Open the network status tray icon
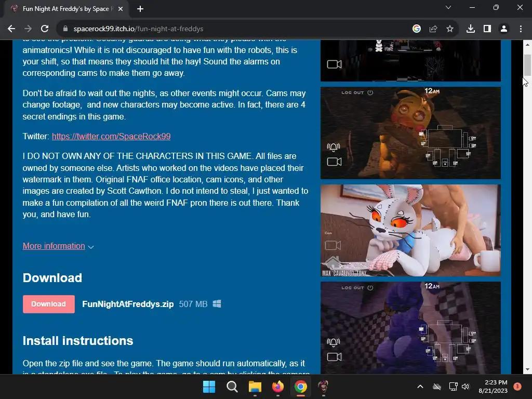532x399 pixels. click(453, 387)
